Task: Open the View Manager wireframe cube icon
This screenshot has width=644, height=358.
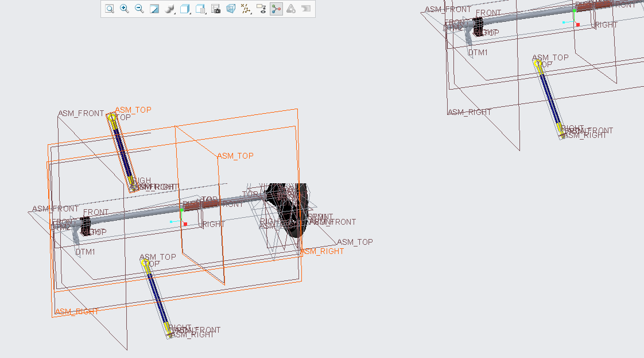Action: point(230,9)
